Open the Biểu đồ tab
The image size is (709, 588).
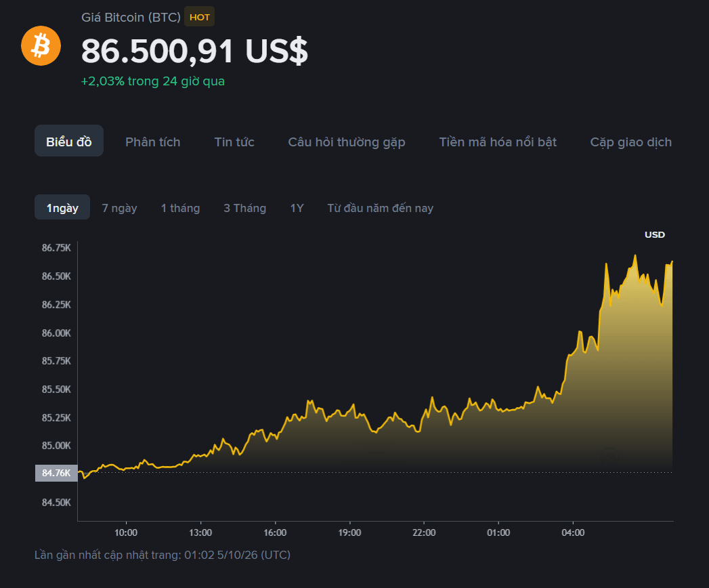click(x=69, y=141)
